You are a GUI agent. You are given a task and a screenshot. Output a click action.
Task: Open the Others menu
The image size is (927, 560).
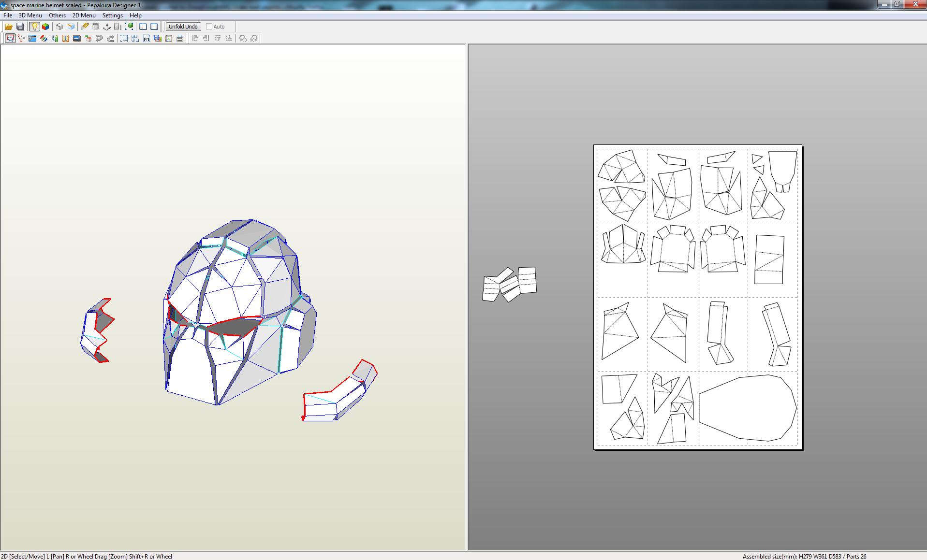click(57, 15)
